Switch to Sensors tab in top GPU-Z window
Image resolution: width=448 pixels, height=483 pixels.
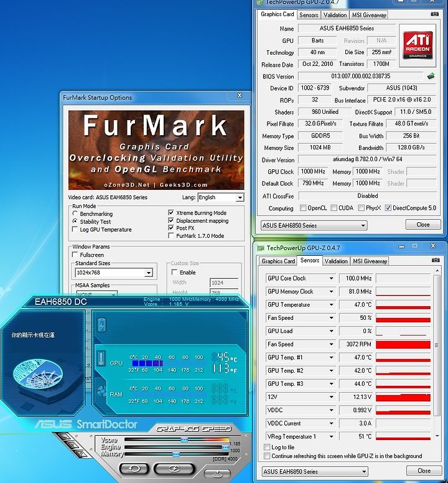pos(309,15)
